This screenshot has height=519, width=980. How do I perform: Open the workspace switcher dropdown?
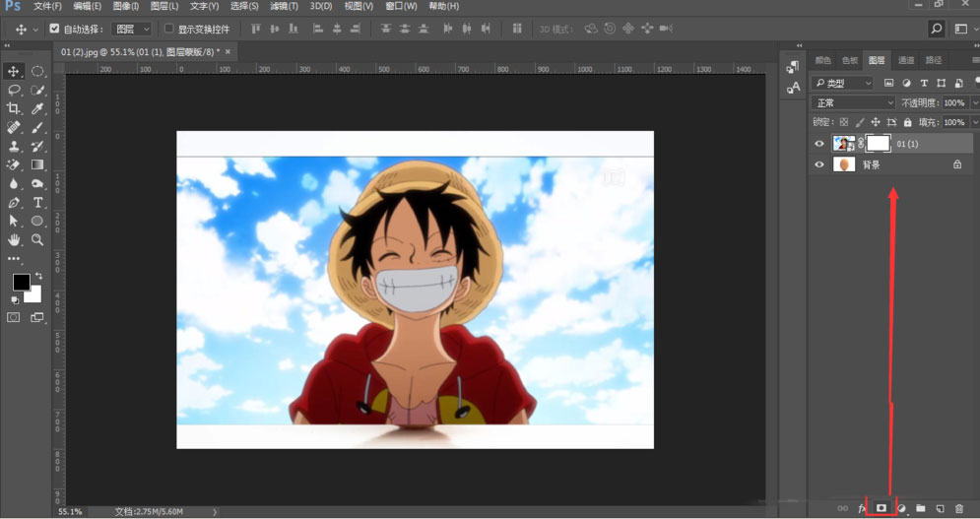[965, 29]
